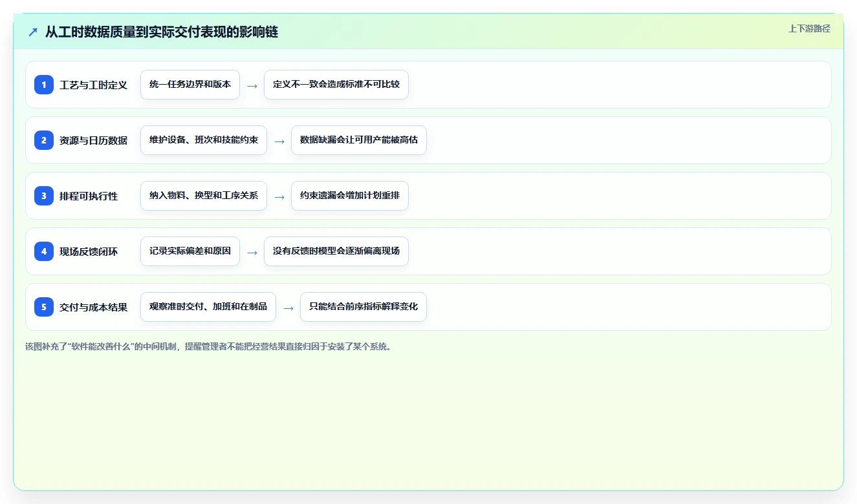Viewport: 857px width, 504px height.
Task: Select the 数据缺漏会让可用产能被高估 chip
Action: [359, 140]
